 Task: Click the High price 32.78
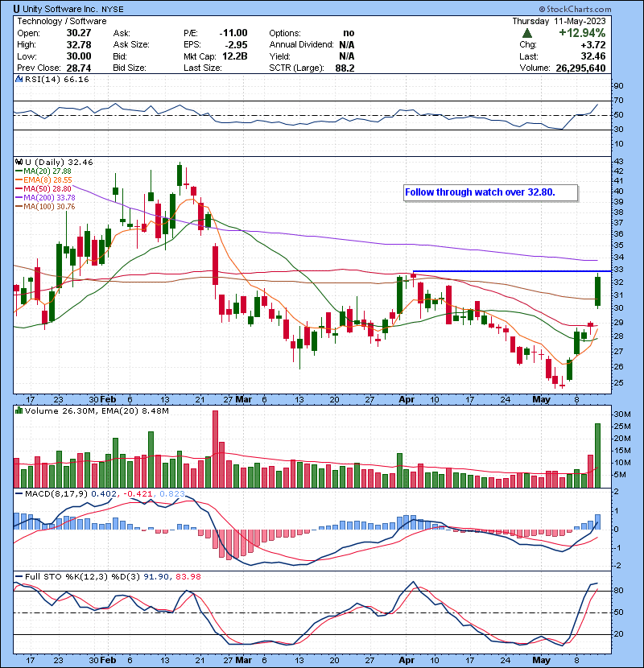79,45
